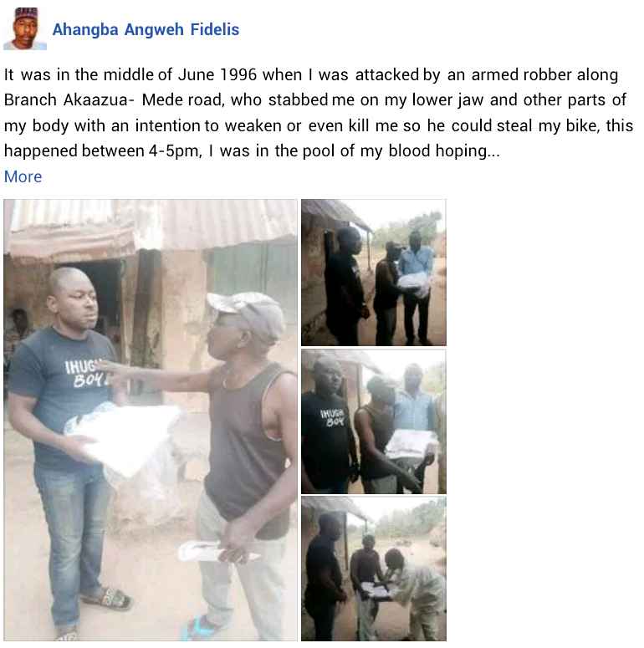The image size is (644, 648).
Task: Click the text line mentioning steal my bike
Action: pyautogui.click(x=319, y=126)
